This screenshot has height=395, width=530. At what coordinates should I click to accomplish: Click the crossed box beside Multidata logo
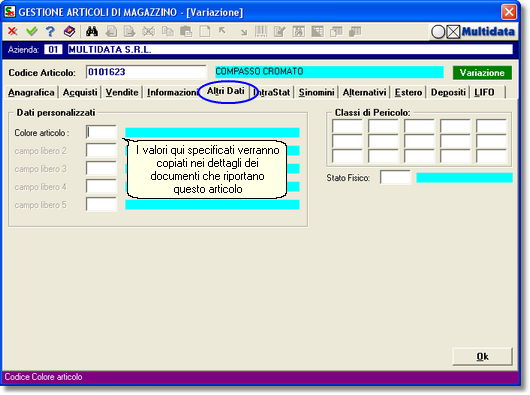pyautogui.click(x=453, y=32)
